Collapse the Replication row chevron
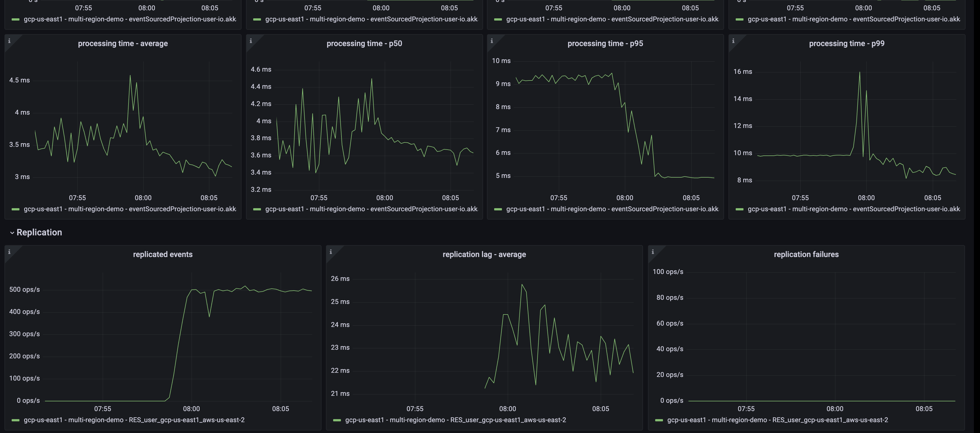 point(12,233)
